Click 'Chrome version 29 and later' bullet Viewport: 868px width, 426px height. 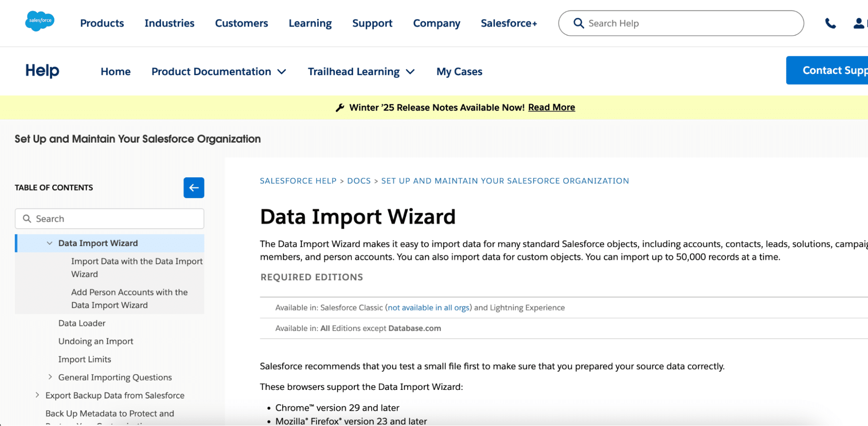click(x=337, y=408)
